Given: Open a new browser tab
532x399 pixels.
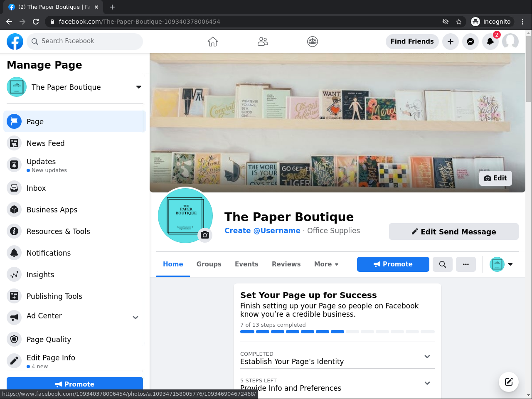Looking at the screenshot, I should [112, 7].
